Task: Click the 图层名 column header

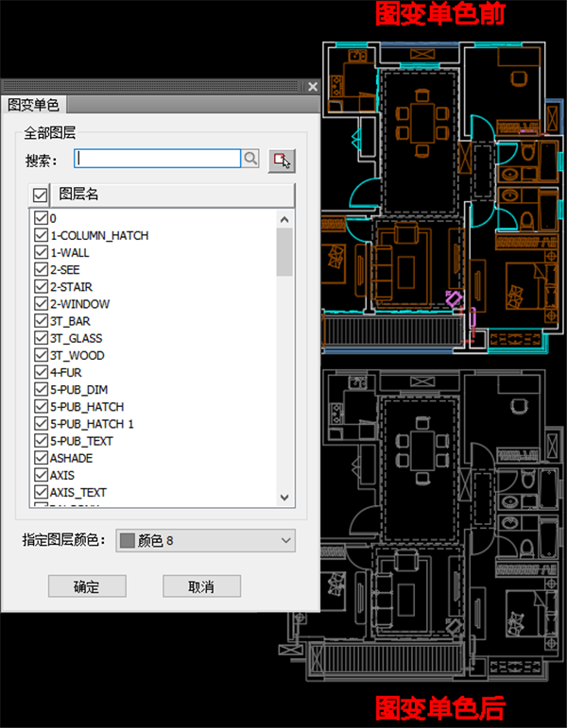Action: pos(172,195)
